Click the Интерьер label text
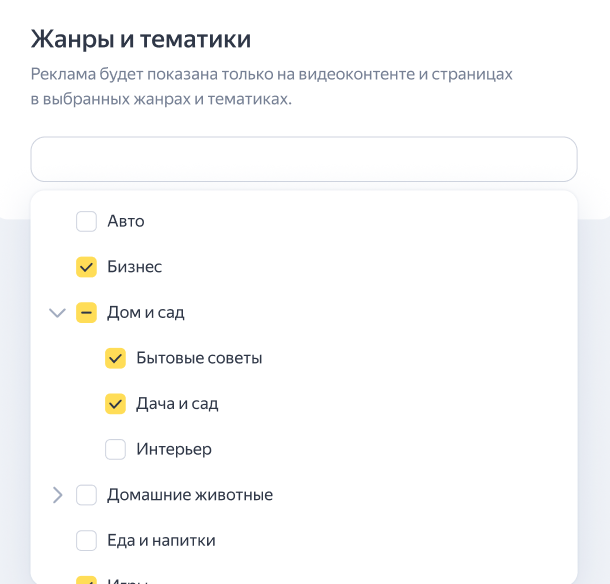Viewport: 610px width, 584px height. coord(174,449)
